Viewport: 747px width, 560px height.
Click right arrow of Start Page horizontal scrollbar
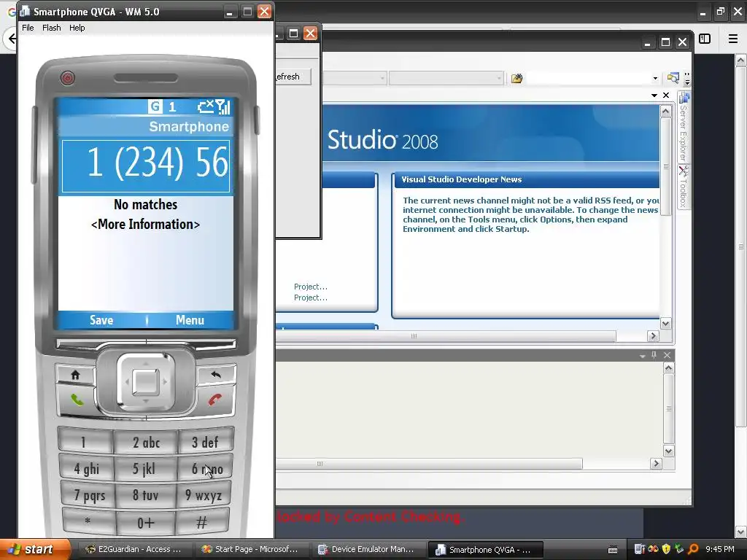point(653,336)
